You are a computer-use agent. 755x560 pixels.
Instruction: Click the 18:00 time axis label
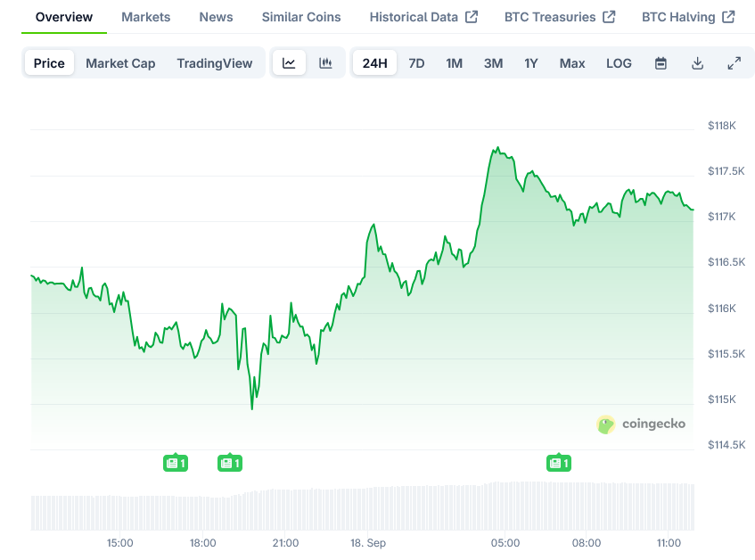[x=202, y=543]
